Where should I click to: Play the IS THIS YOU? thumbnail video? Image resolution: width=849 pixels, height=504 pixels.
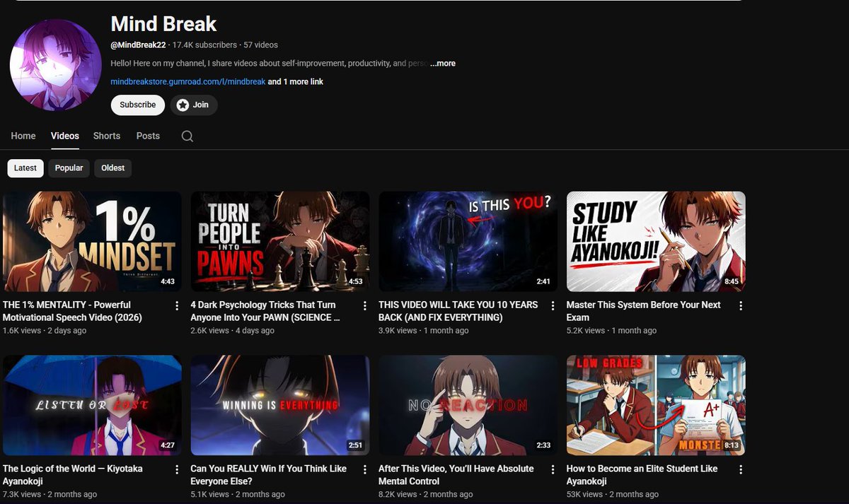468,242
